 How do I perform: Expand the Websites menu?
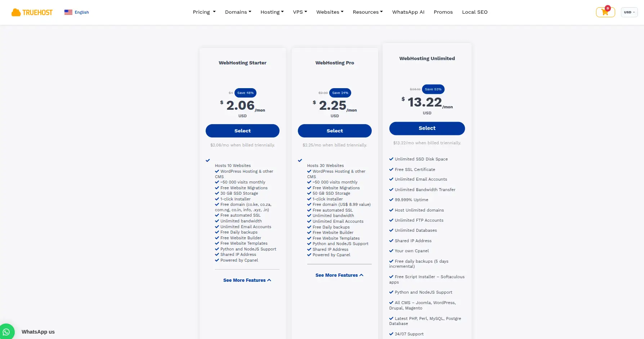click(330, 12)
